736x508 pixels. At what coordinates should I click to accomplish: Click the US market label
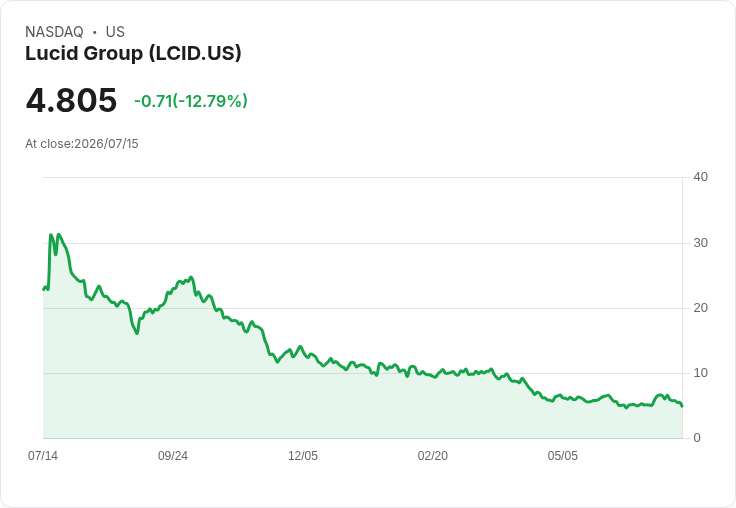115,32
